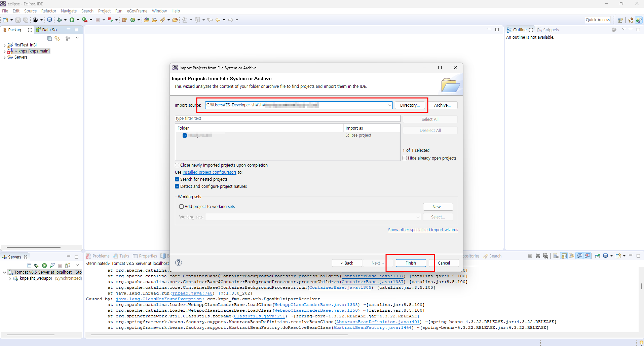644x346 pixels.
Task: Click the Quick Access search box
Action: click(598, 20)
